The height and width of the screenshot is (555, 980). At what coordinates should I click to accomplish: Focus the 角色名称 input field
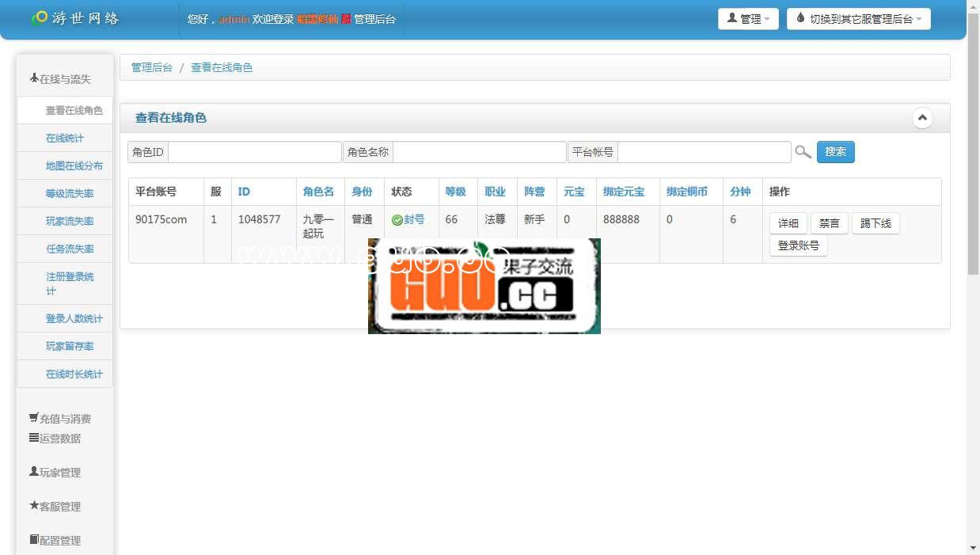pyautogui.click(x=480, y=152)
